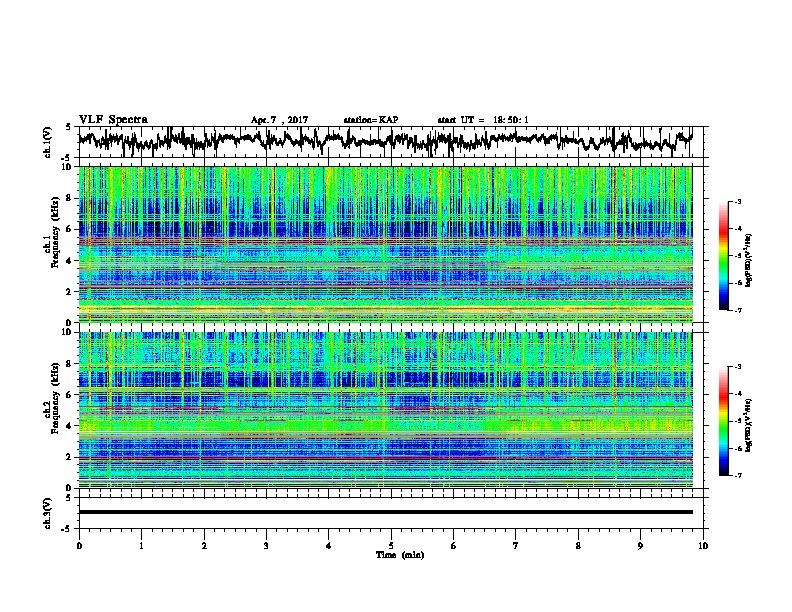The image size is (792, 612).
Task: Click time axis tick label "4"
Action: tap(329, 546)
